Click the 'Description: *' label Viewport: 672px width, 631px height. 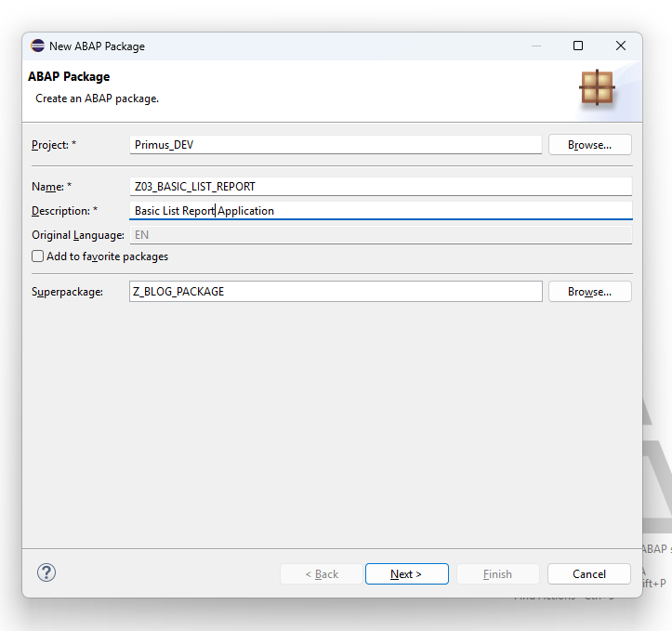[65, 211]
